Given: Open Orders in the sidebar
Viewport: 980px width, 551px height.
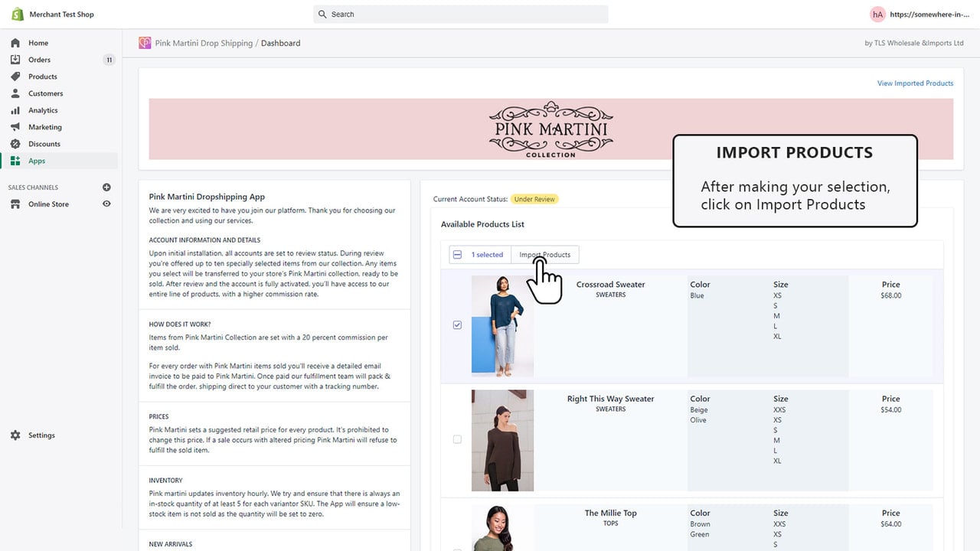Looking at the screenshot, I should pos(39,60).
